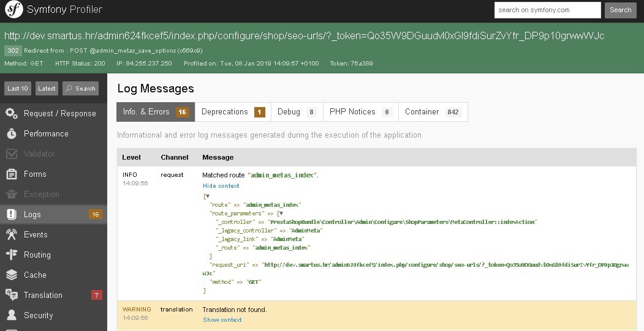Click the profiled URL in green header
Screen dimensions: 644x331
(305, 35)
